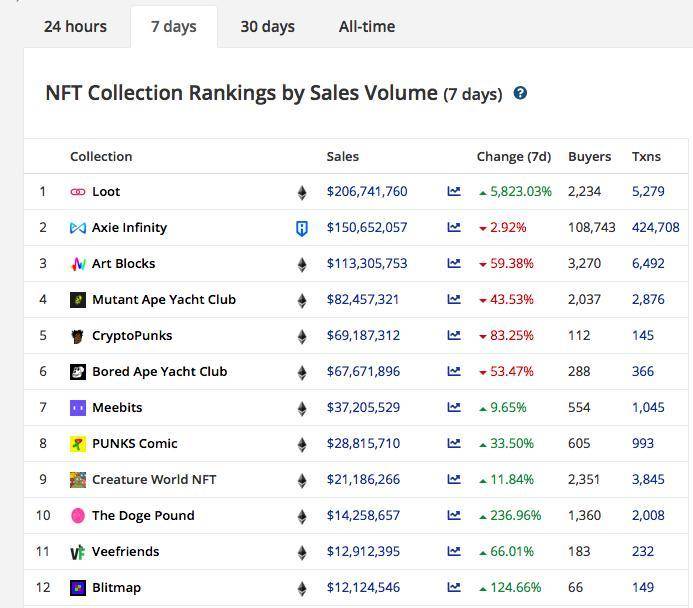693x608 pixels.
Task: Click the PUNKS Comic collection thumbnail
Action: click(x=78, y=444)
